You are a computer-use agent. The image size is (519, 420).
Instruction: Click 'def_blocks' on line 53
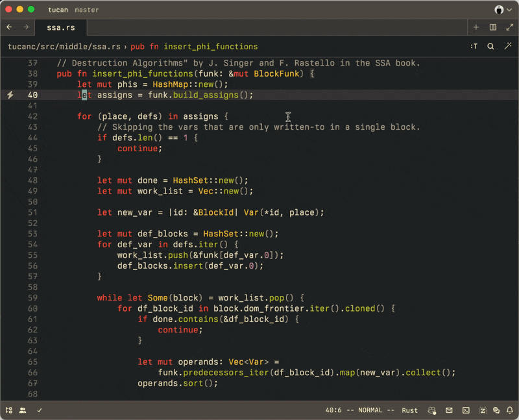point(163,234)
